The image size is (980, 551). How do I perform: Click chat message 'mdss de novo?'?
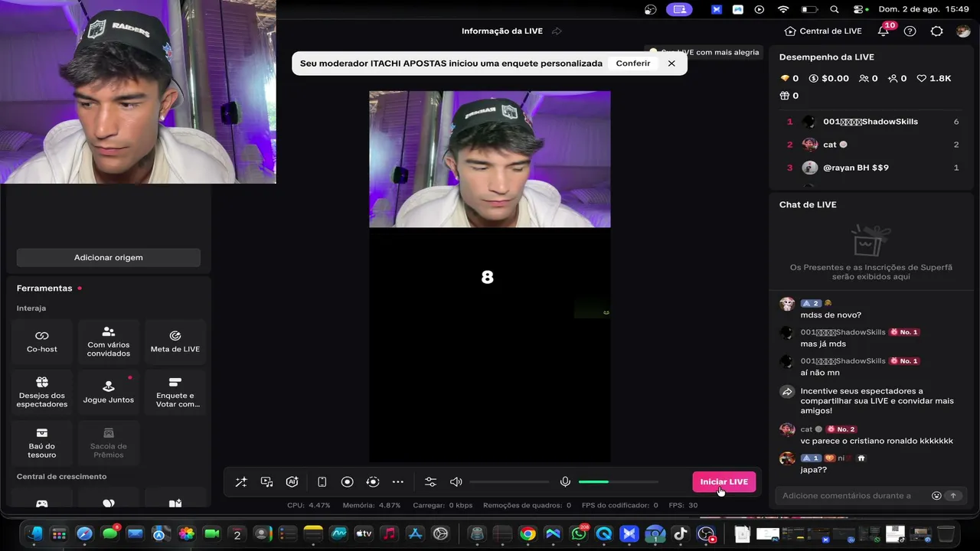pos(831,315)
